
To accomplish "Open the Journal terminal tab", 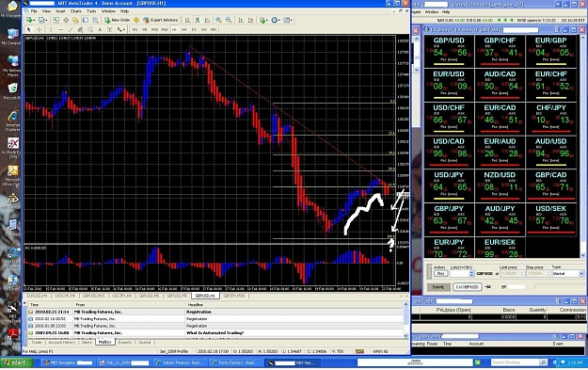I will pyautogui.click(x=144, y=343).
